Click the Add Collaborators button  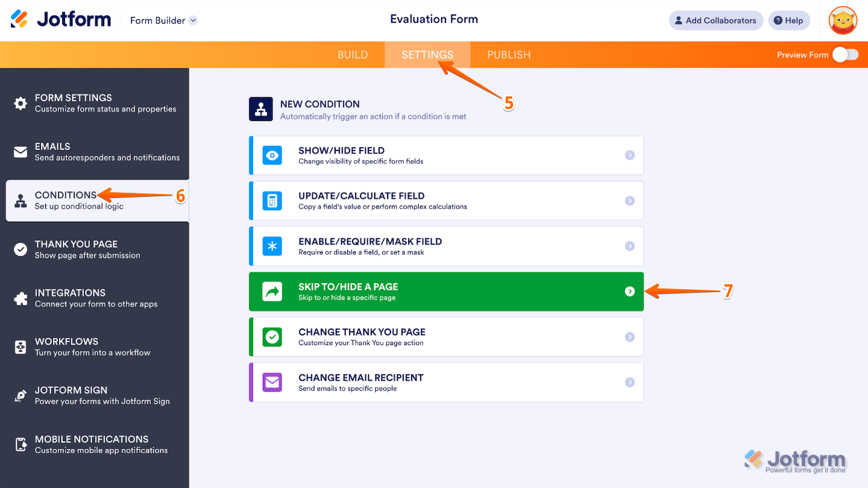715,20
